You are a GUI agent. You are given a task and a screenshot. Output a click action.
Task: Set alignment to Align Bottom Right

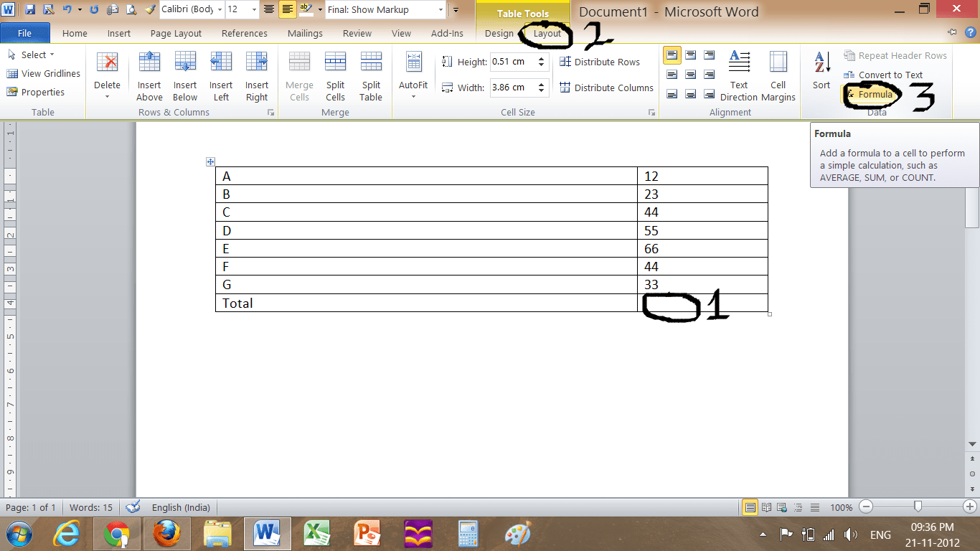pyautogui.click(x=709, y=93)
